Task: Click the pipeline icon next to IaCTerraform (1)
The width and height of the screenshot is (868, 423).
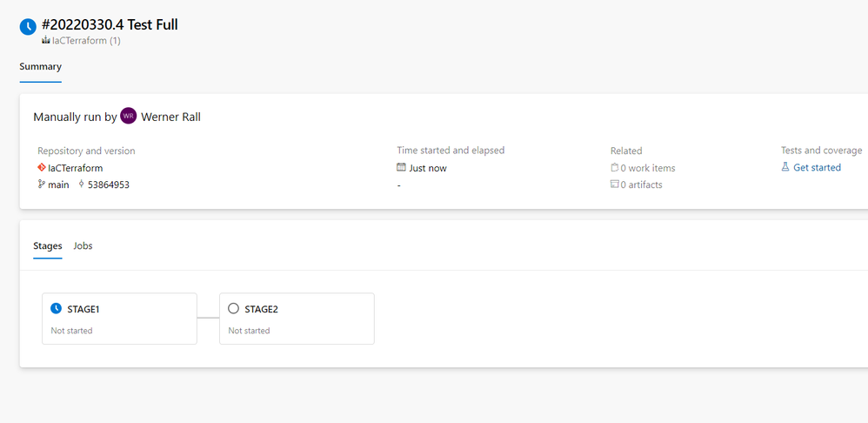Action: 46,40
